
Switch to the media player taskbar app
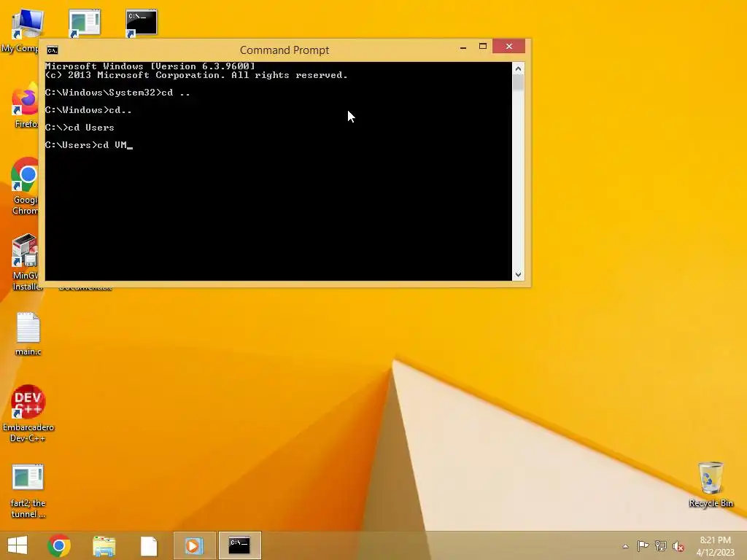coord(194,545)
